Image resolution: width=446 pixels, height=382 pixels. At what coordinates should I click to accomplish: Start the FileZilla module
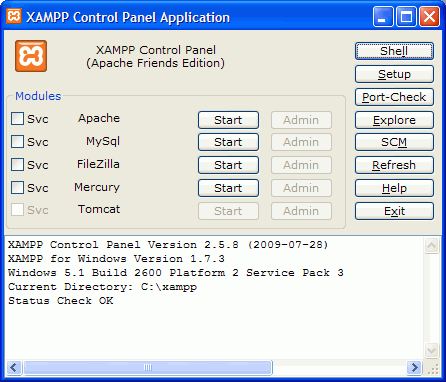pyautogui.click(x=228, y=165)
